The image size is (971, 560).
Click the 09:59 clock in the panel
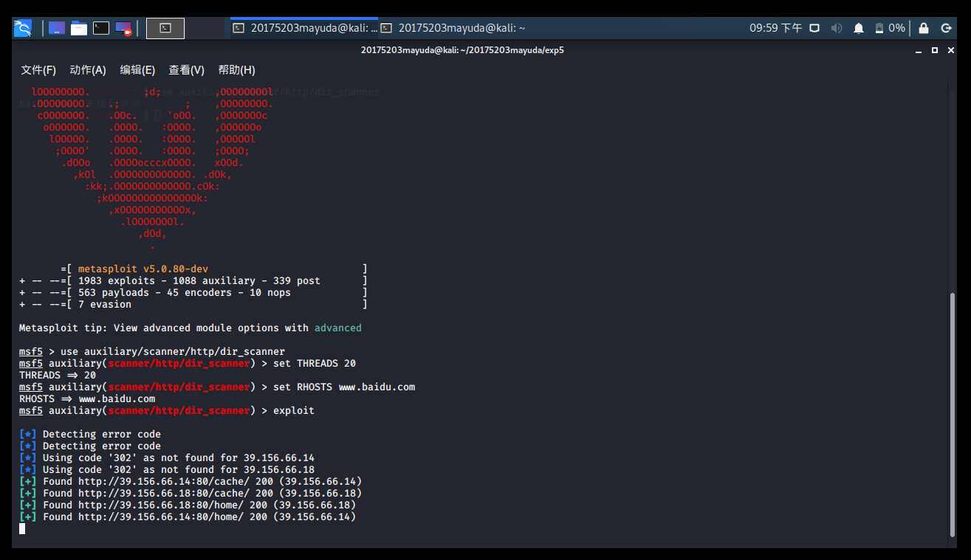(775, 28)
